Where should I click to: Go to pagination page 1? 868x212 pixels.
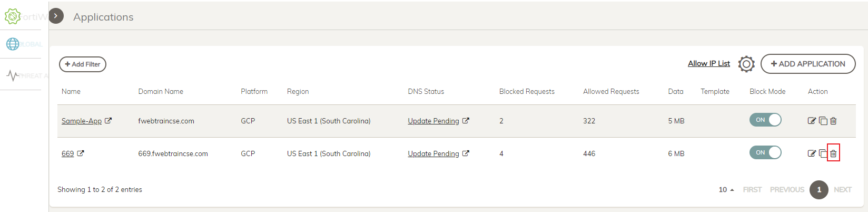click(x=819, y=189)
